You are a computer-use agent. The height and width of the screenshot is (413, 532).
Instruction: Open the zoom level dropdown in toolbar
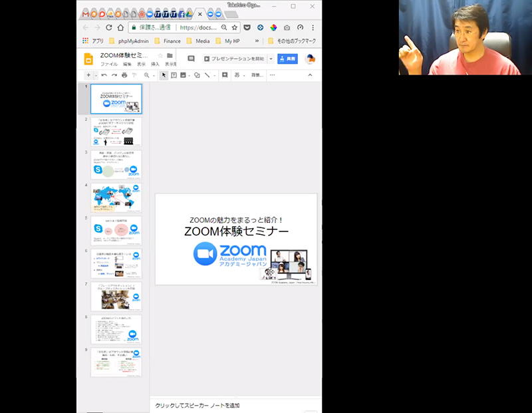coord(149,75)
